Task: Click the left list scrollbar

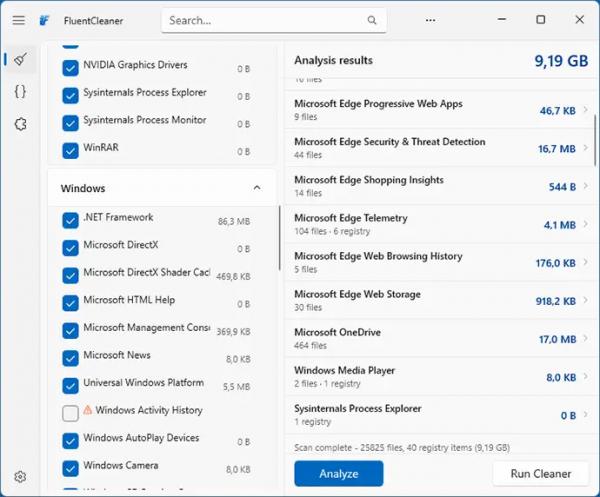Action: click(x=279, y=238)
